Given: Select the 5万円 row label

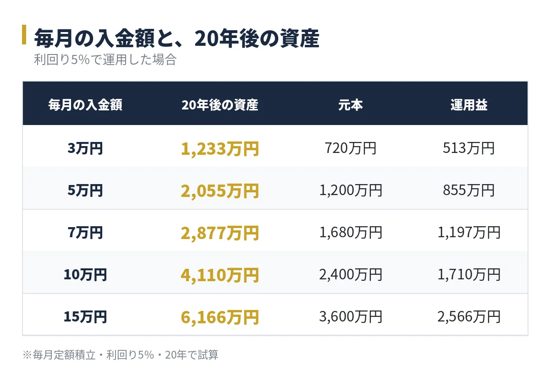Looking at the screenshot, I should coord(85,191).
